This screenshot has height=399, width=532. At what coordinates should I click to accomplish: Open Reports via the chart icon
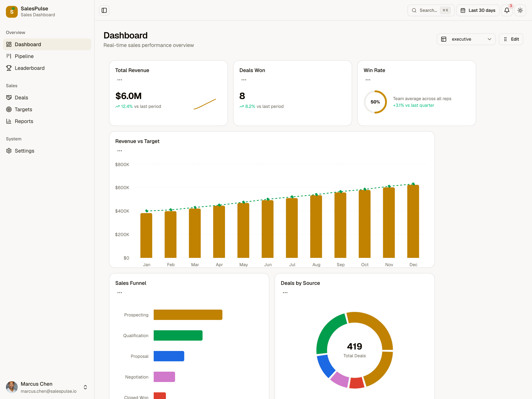click(x=9, y=121)
